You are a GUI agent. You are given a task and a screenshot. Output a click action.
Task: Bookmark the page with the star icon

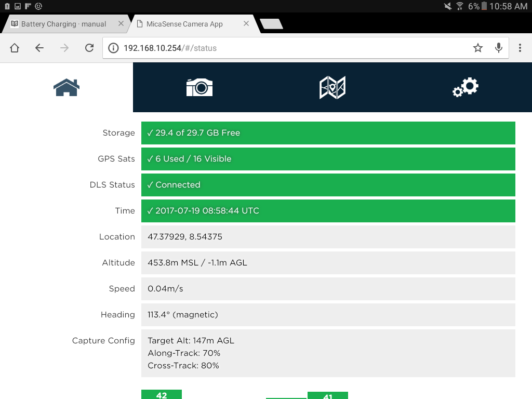coord(477,47)
